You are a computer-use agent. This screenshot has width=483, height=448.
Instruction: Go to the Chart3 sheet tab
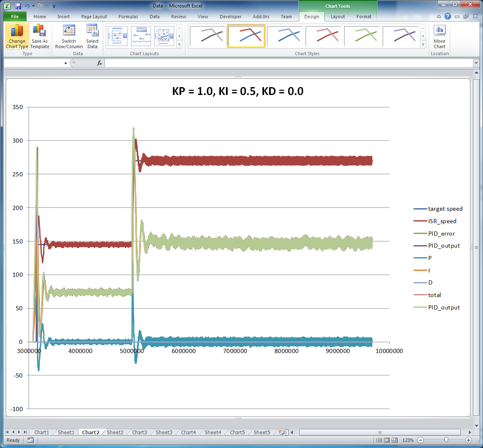tap(140, 432)
